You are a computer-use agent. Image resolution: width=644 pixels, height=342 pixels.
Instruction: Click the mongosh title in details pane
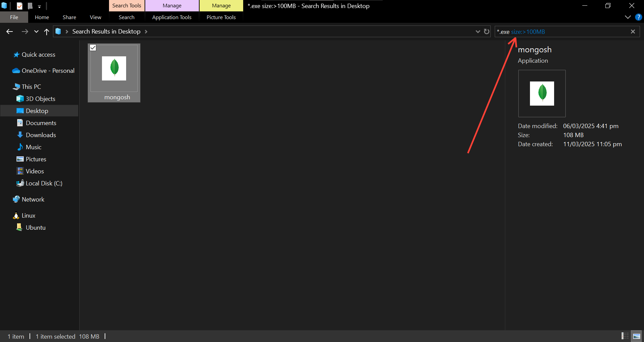point(535,50)
